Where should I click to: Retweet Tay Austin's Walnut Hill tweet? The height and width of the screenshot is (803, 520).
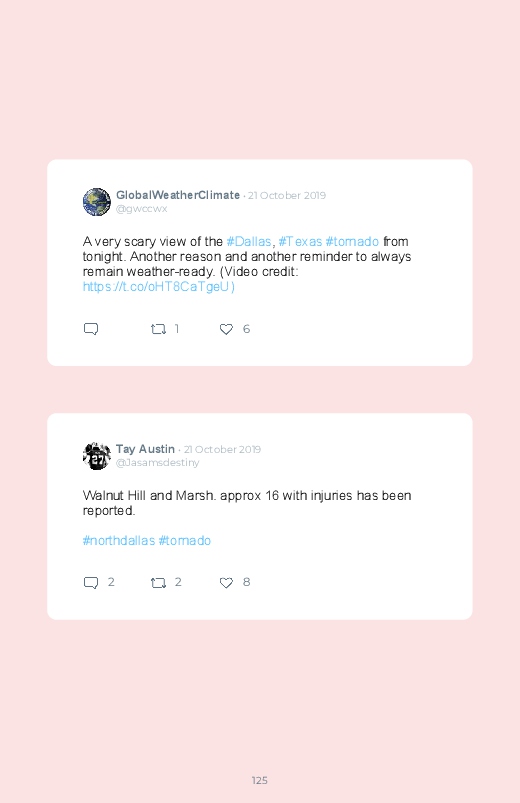(158, 582)
